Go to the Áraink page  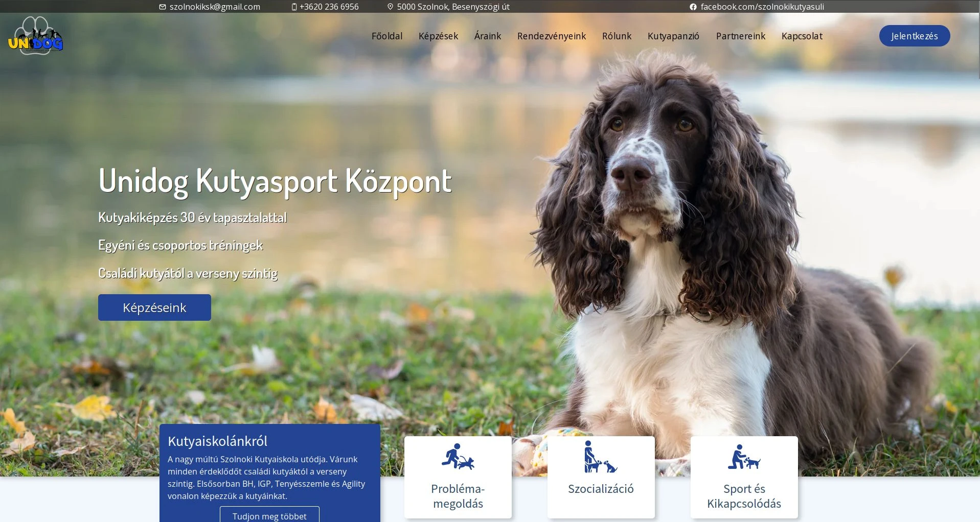pyautogui.click(x=487, y=36)
